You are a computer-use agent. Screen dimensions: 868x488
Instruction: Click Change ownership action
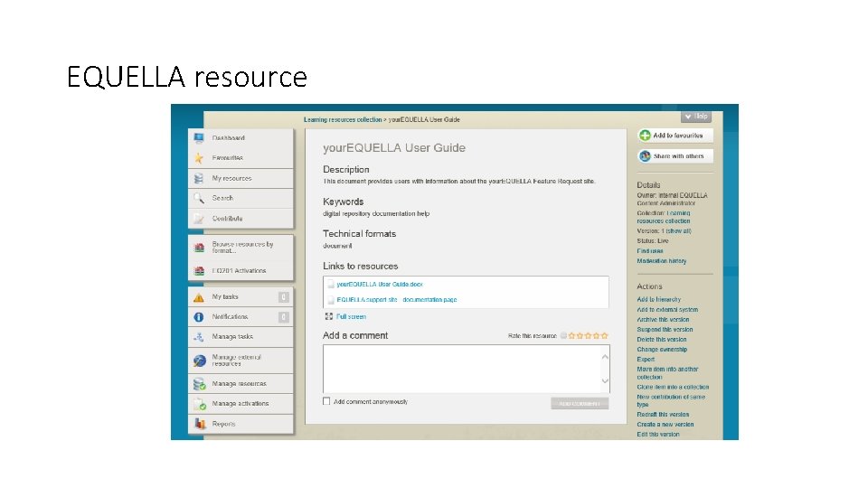662,350
